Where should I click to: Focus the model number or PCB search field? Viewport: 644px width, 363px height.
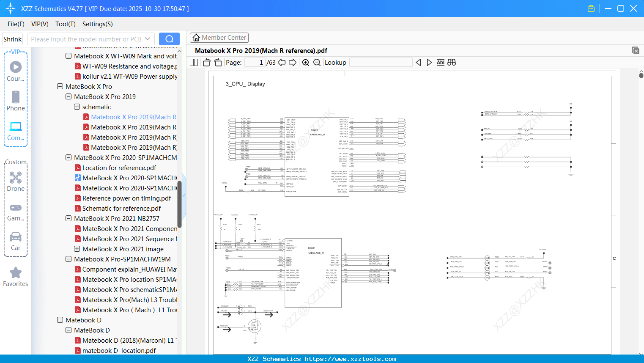pyautogui.click(x=86, y=39)
